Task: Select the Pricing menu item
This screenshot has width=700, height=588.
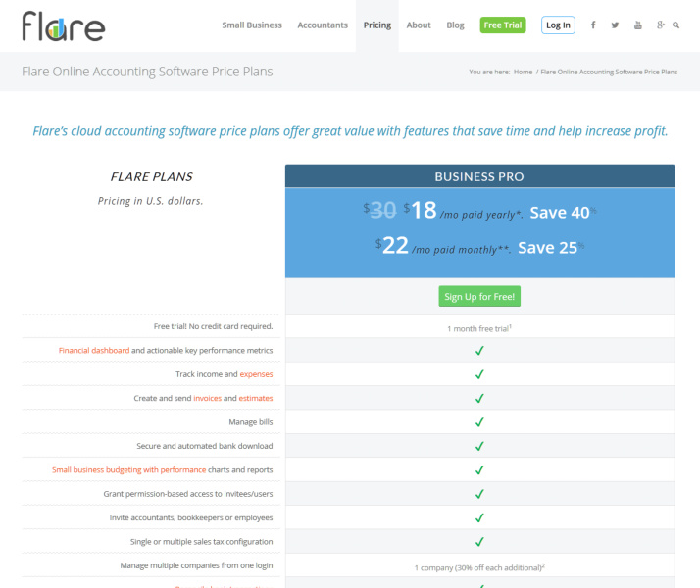Action: pyautogui.click(x=377, y=24)
